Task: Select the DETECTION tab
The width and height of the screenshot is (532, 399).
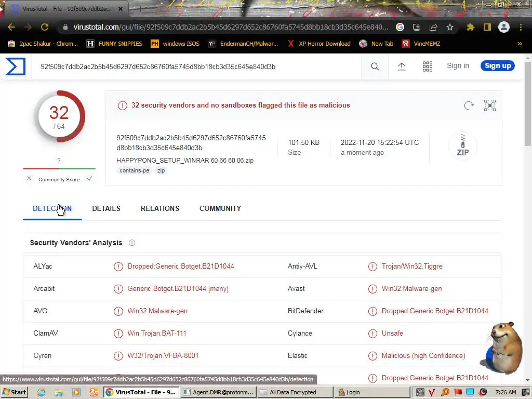Action: click(52, 209)
